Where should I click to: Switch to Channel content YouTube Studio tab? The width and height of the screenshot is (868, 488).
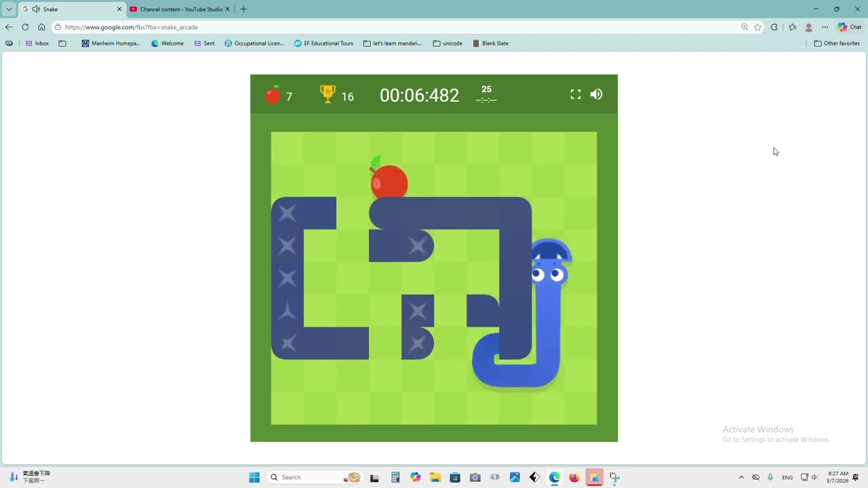tap(181, 9)
